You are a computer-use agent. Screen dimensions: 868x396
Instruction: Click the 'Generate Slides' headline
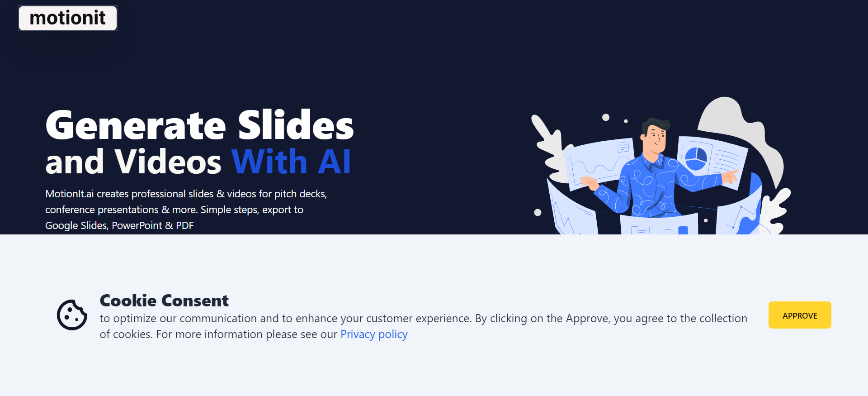[199, 125]
